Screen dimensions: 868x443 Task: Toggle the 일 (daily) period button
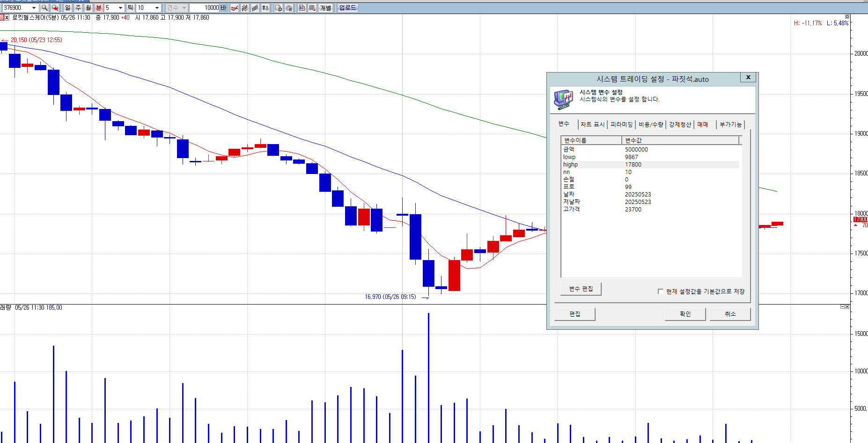(x=68, y=8)
